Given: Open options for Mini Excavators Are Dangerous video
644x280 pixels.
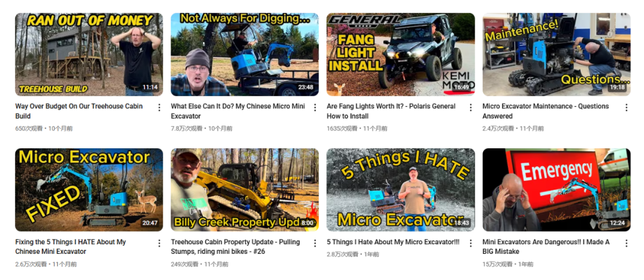Looking at the screenshot, I should click(626, 243).
